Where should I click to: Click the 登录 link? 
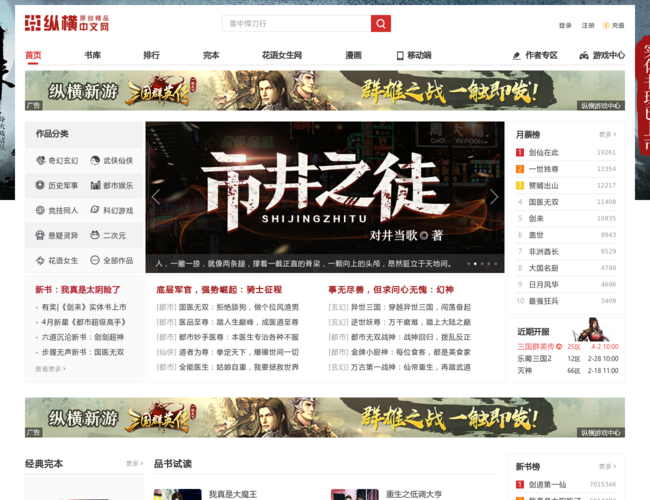pyautogui.click(x=565, y=25)
